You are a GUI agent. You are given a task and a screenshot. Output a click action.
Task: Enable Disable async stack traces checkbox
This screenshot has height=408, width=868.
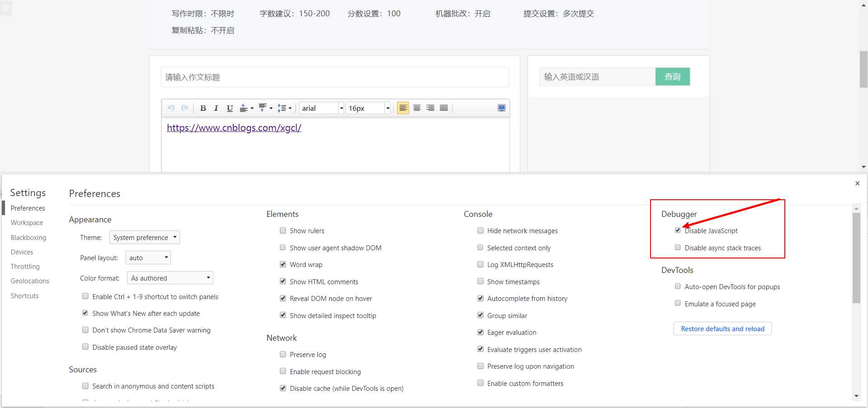(678, 248)
